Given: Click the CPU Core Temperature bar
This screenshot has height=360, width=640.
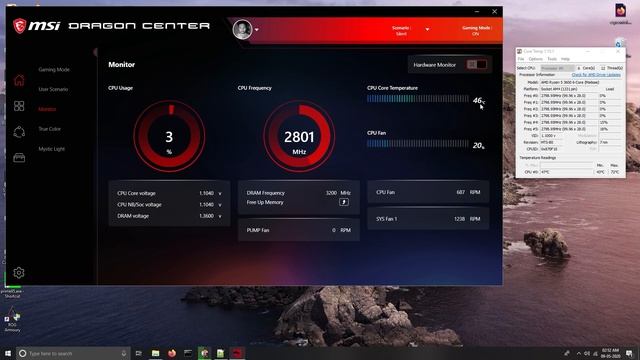Looking at the screenshot, I should [x=418, y=99].
